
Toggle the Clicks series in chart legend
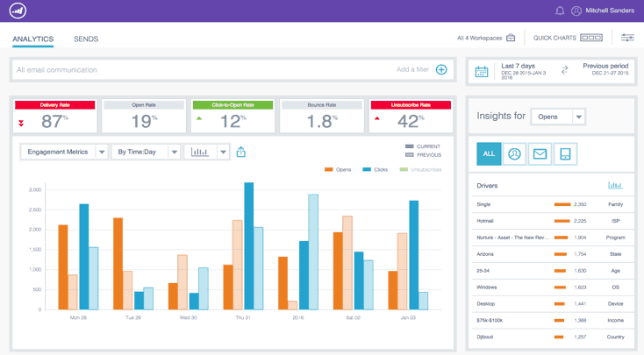(x=376, y=170)
